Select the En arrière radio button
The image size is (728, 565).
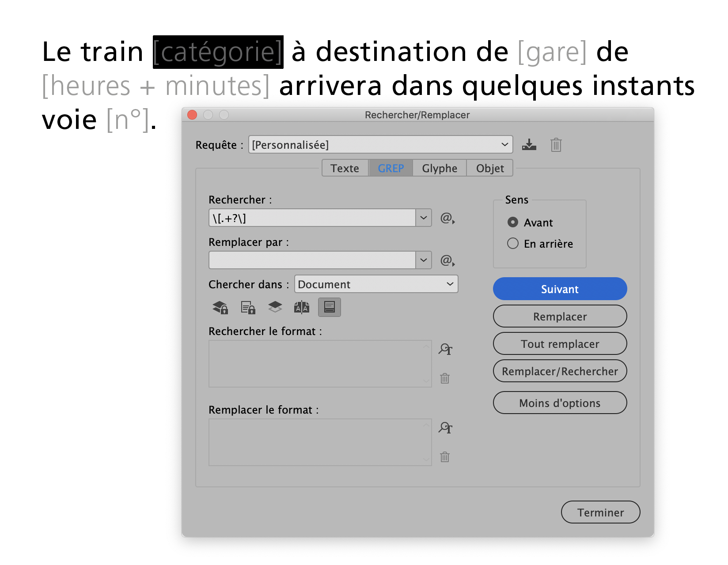tap(513, 243)
